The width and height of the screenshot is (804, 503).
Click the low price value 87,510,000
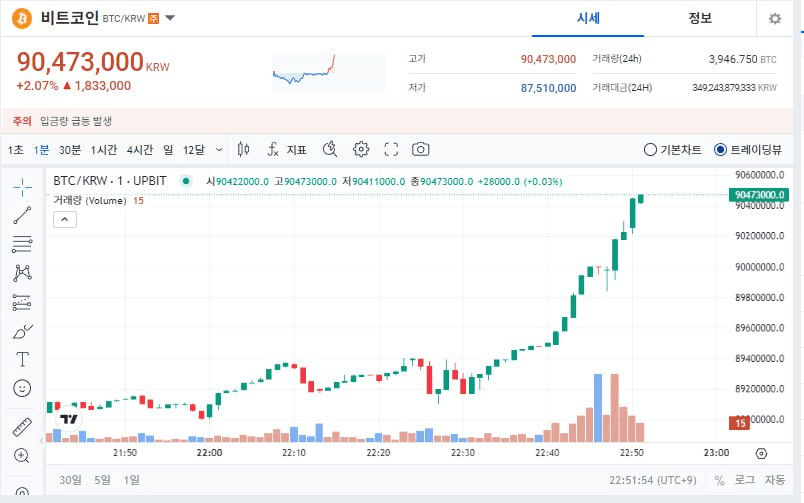548,88
